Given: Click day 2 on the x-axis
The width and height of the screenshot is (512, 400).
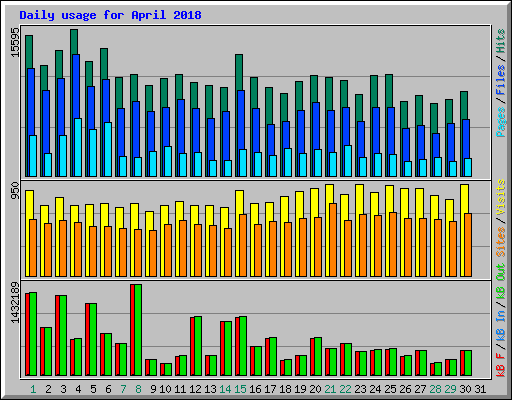Looking at the screenshot, I should [48, 389].
